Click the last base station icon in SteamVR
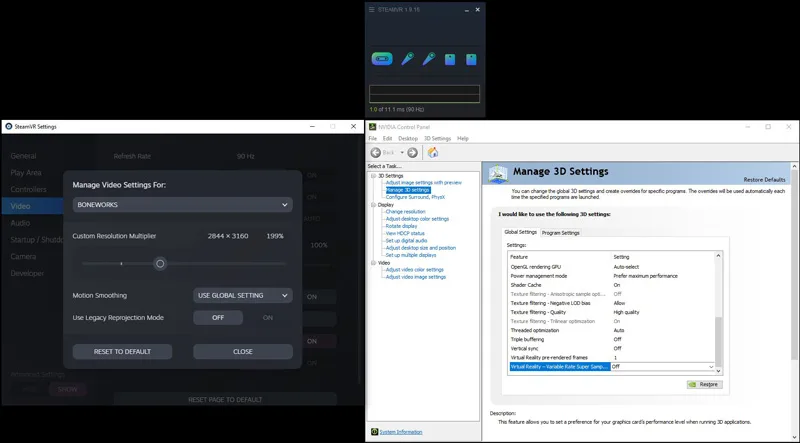The width and height of the screenshot is (800, 443). 471,59
